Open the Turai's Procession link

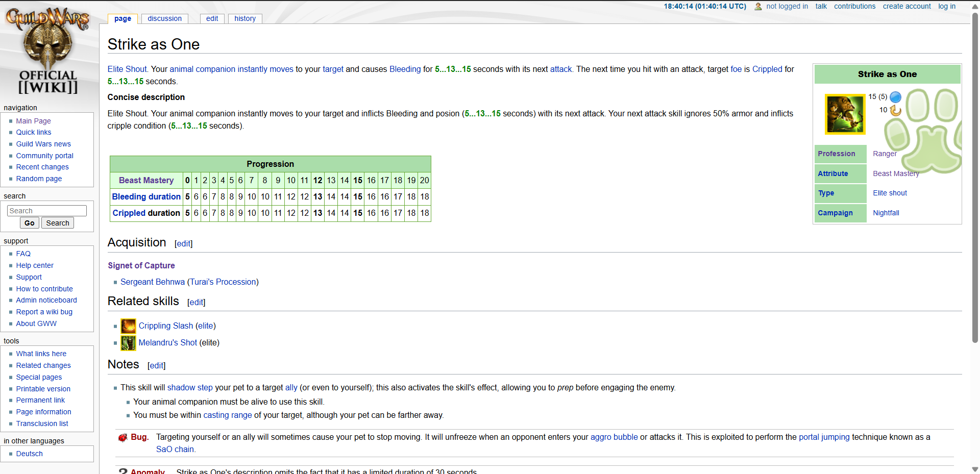223,282
